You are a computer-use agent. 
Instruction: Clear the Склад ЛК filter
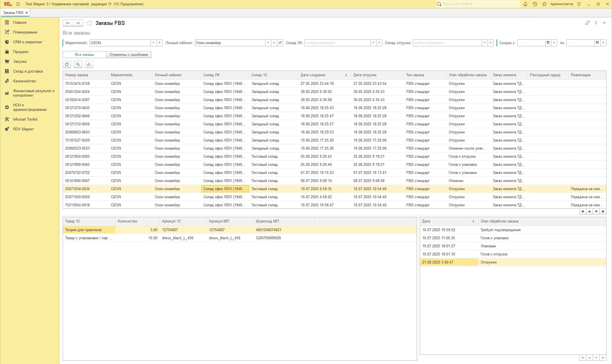click(379, 43)
